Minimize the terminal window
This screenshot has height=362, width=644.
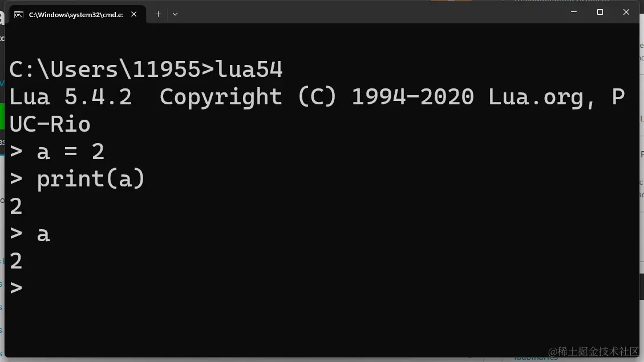pyautogui.click(x=573, y=12)
